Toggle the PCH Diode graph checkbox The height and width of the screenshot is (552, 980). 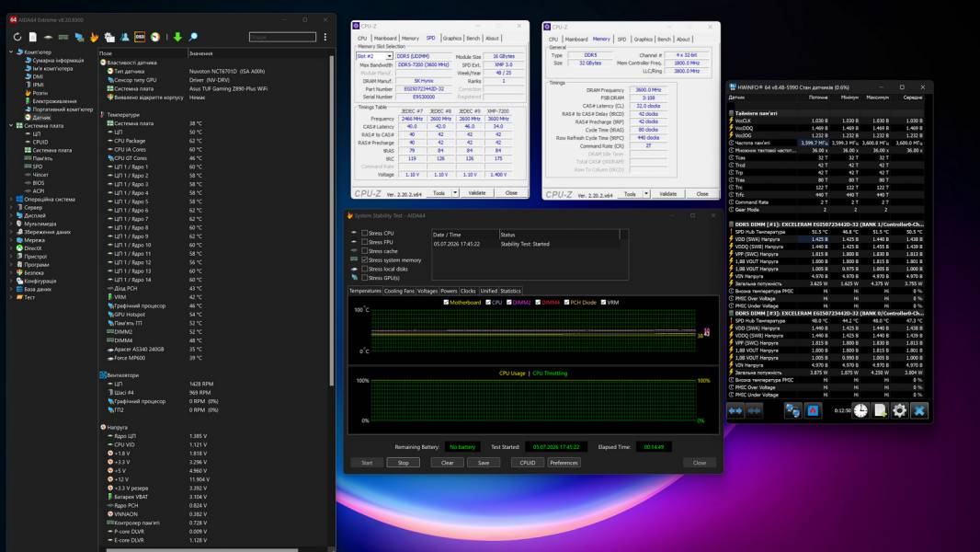pyautogui.click(x=567, y=303)
